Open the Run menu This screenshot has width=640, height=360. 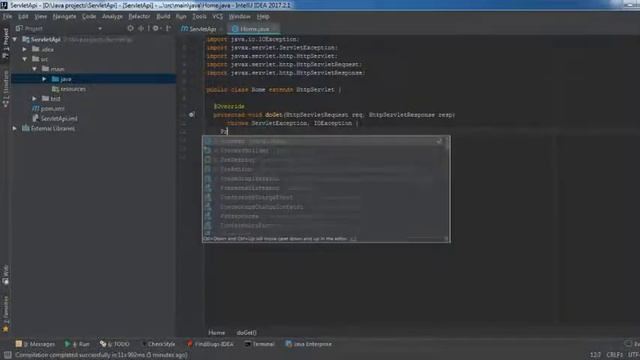(x=181, y=17)
